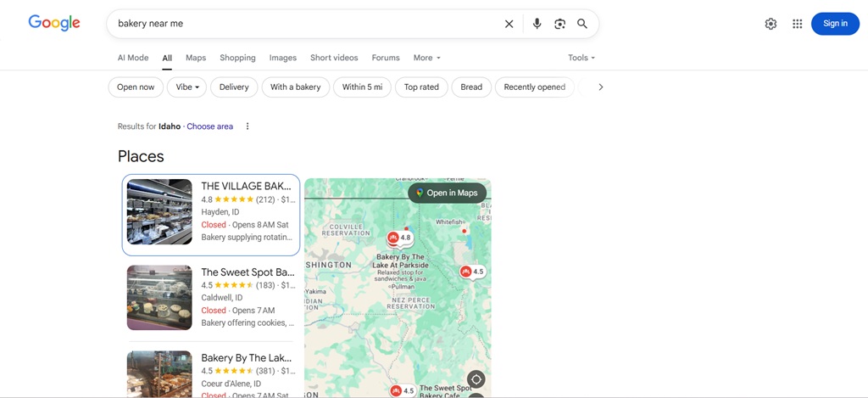Open the Google apps grid icon

coord(797,24)
